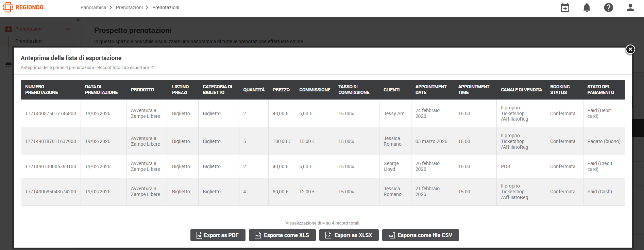Open Prenotazioni sub-item in the sidebar
This screenshot has width=644, height=250.
[29, 41]
